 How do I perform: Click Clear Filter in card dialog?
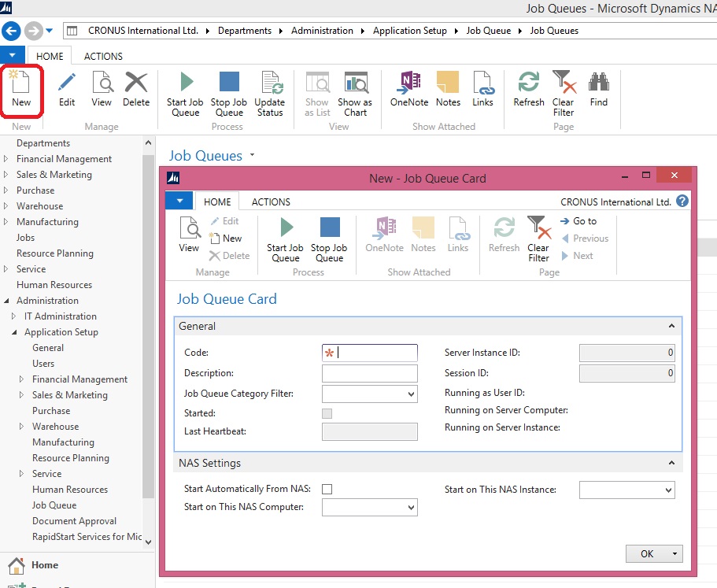539,239
